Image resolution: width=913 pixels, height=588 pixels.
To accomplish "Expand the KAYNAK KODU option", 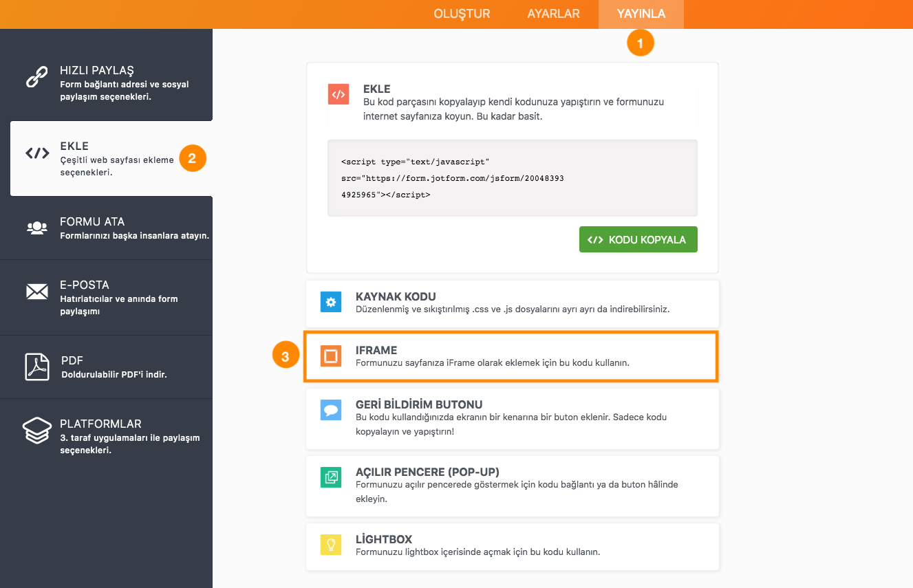I will tap(513, 303).
